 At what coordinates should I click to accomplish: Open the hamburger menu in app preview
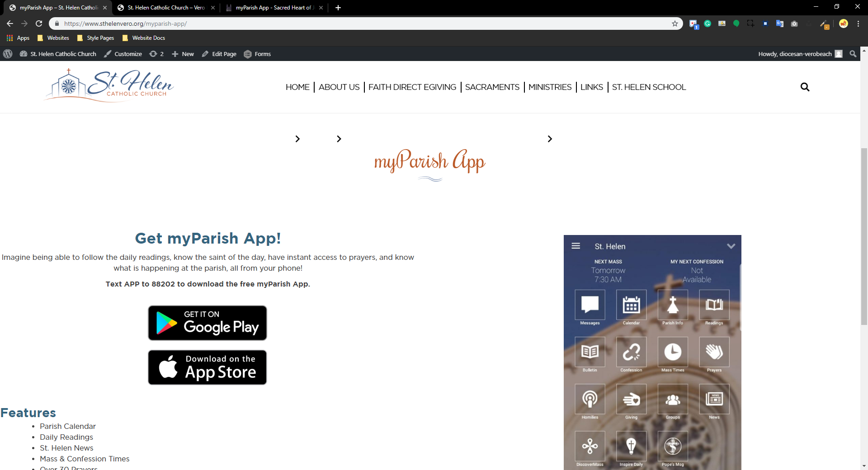576,246
